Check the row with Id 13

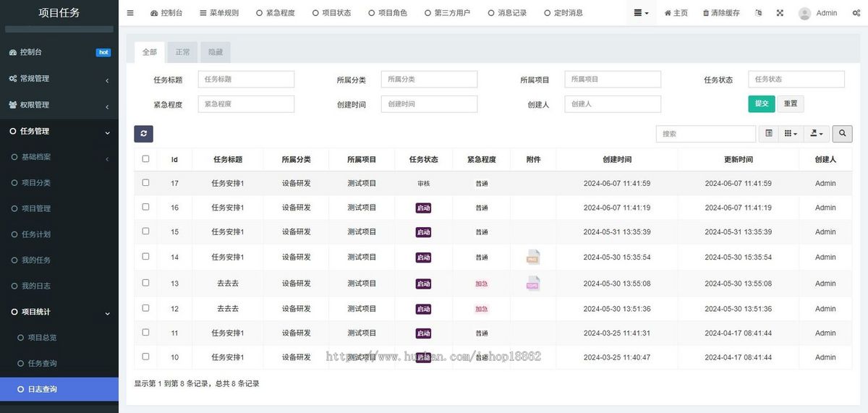tap(145, 283)
